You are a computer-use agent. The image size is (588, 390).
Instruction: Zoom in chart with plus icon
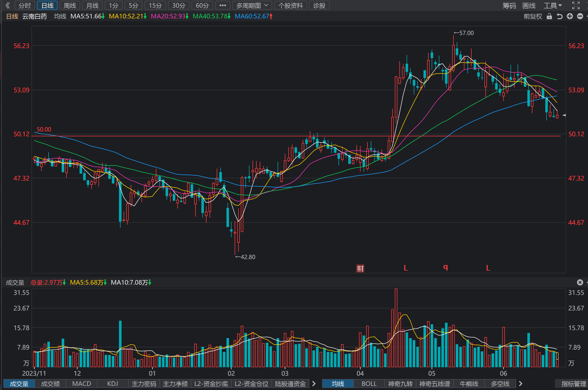[570, 16]
